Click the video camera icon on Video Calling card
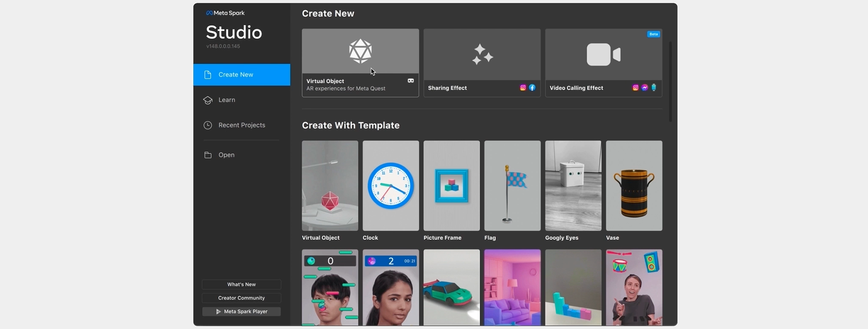 point(604,55)
